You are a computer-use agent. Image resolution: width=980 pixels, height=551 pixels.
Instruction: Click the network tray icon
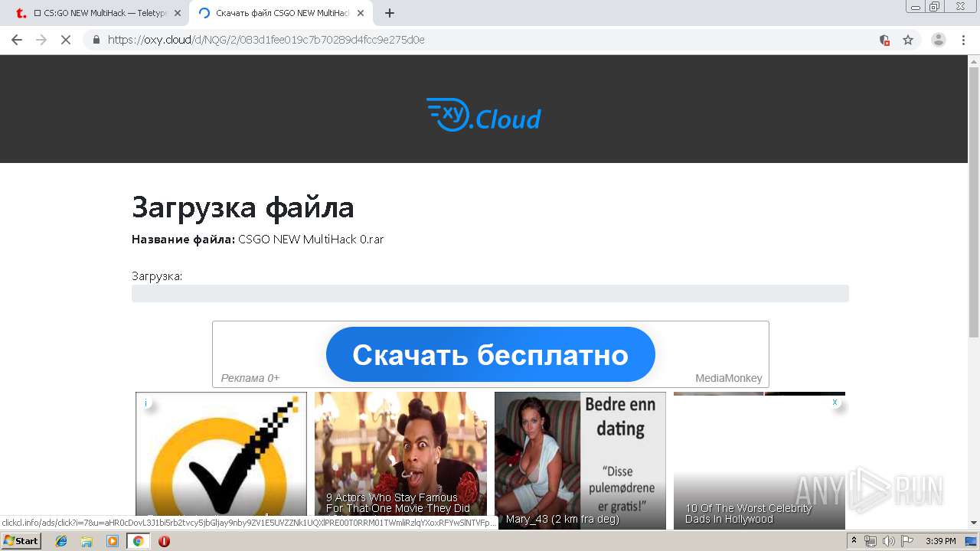[871, 541]
